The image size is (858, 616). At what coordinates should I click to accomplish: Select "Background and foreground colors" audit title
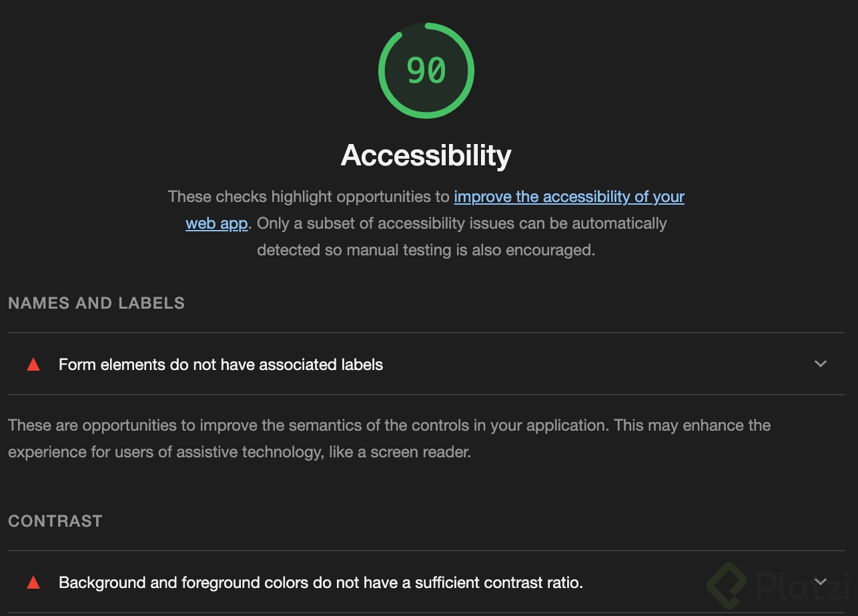(321, 583)
